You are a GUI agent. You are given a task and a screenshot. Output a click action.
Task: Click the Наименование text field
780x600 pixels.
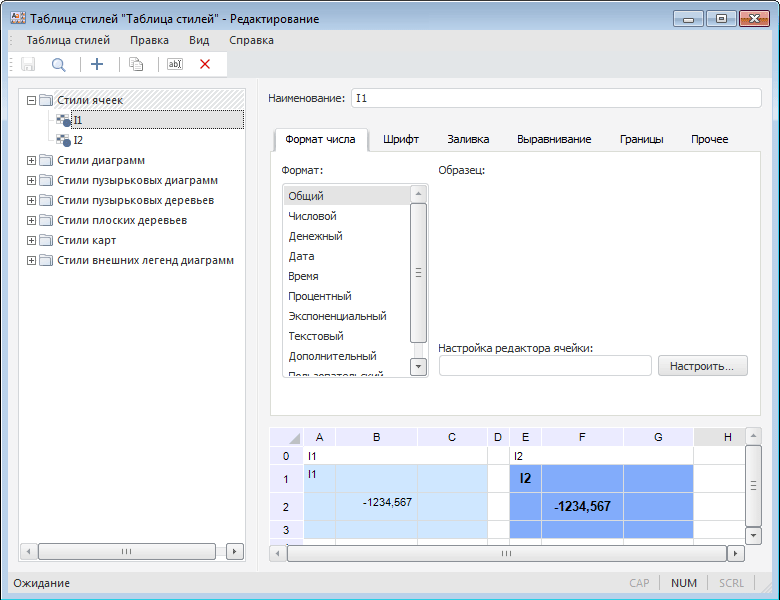tap(555, 99)
